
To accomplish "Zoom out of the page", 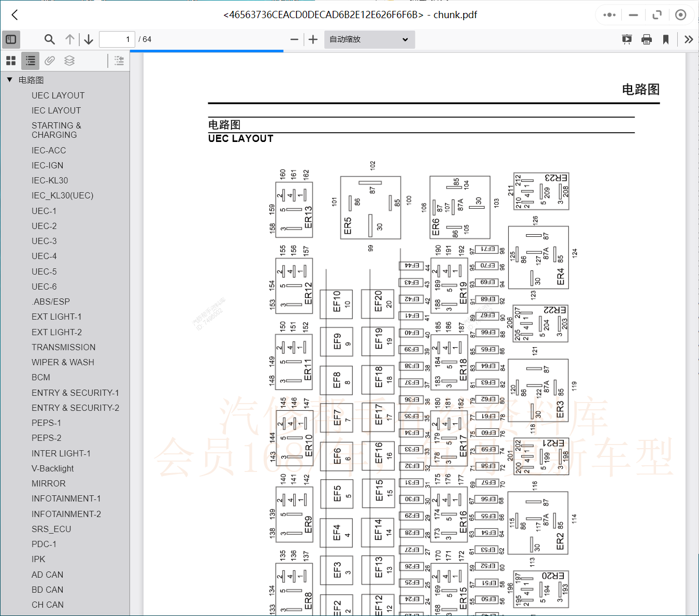I will coord(294,39).
